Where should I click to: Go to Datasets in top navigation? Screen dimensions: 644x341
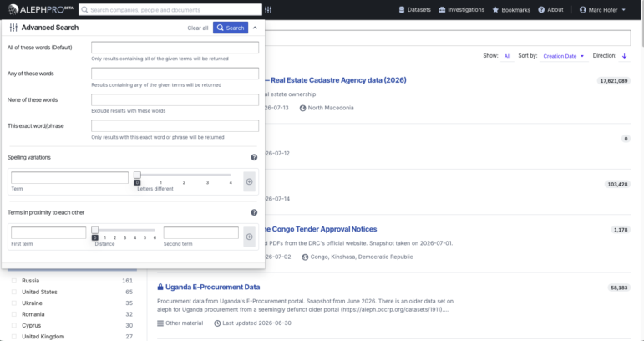pos(415,9)
